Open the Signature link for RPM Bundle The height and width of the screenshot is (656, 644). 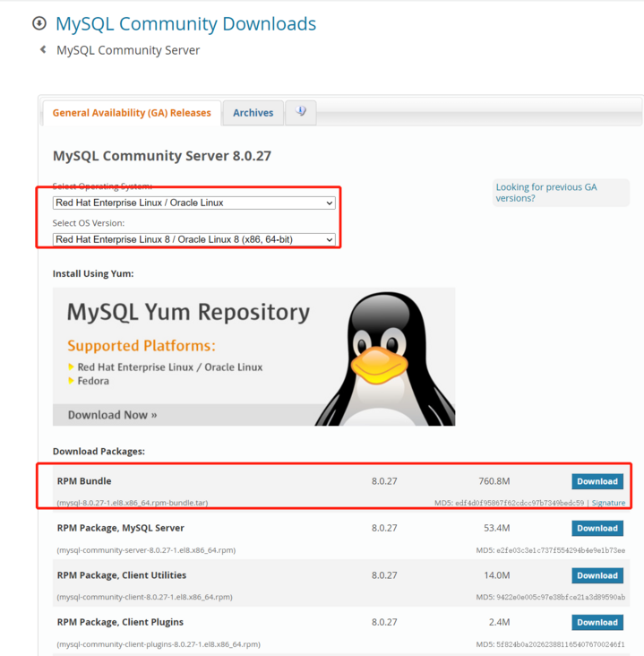608,503
